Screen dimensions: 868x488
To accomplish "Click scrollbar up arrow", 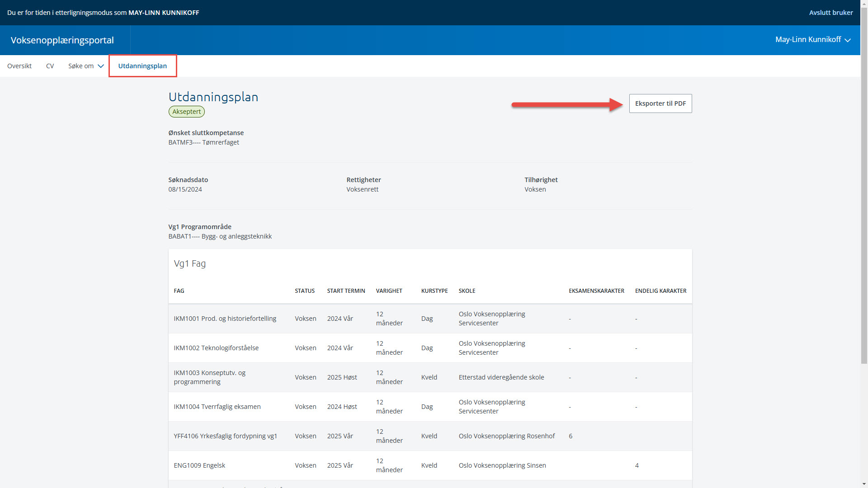I will [864, 4].
